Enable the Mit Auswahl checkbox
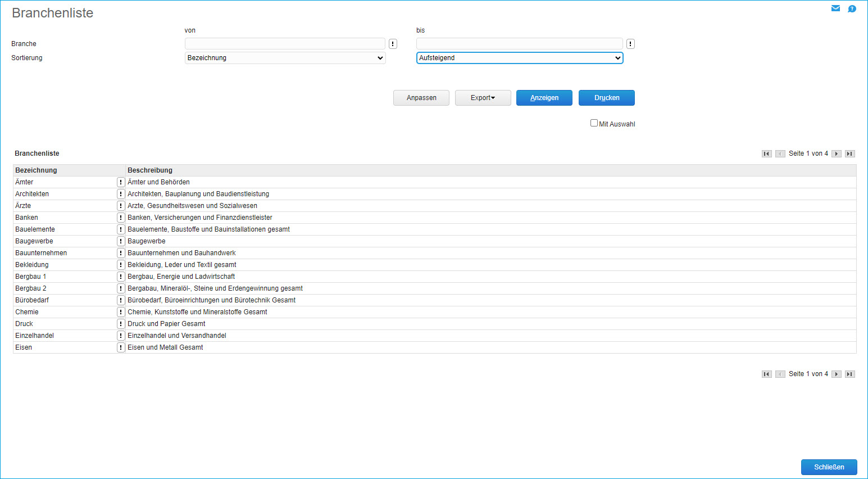868x479 pixels. [594, 123]
